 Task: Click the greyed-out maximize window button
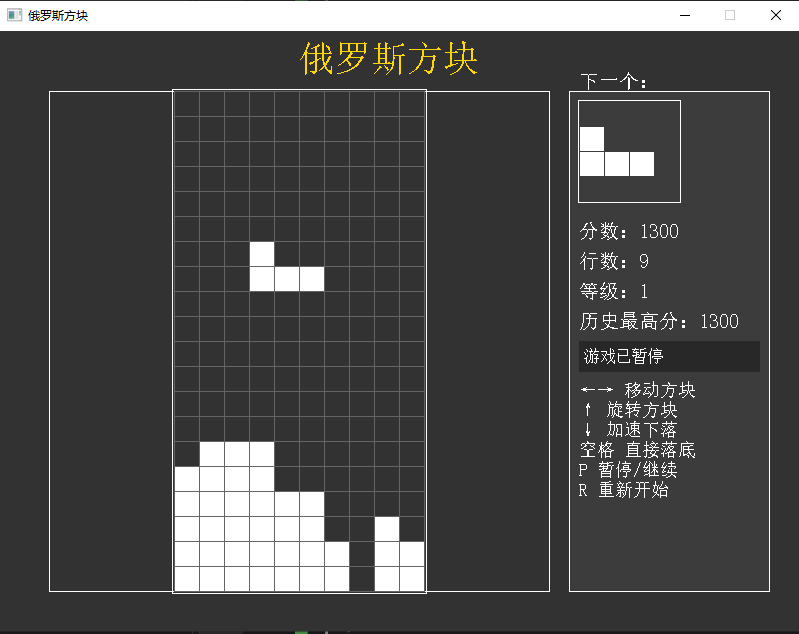[x=730, y=15]
